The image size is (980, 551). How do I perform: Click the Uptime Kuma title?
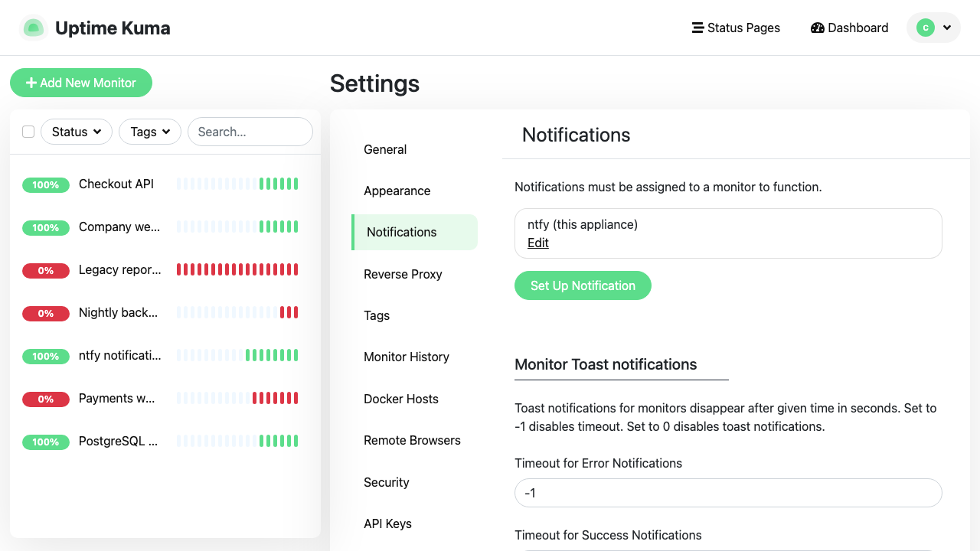(x=113, y=28)
